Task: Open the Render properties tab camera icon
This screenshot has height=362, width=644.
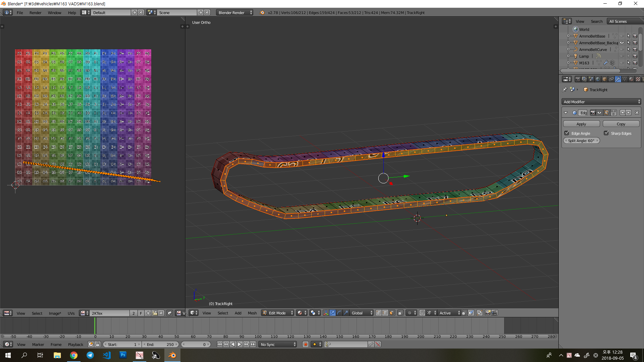Action: [578, 79]
